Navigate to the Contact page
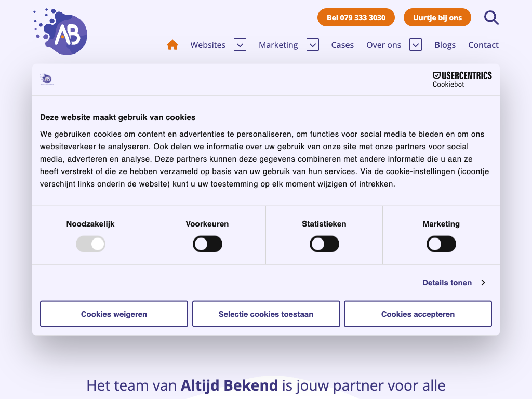Screen dimensions: 532x399 pyautogui.click(x=483, y=45)
